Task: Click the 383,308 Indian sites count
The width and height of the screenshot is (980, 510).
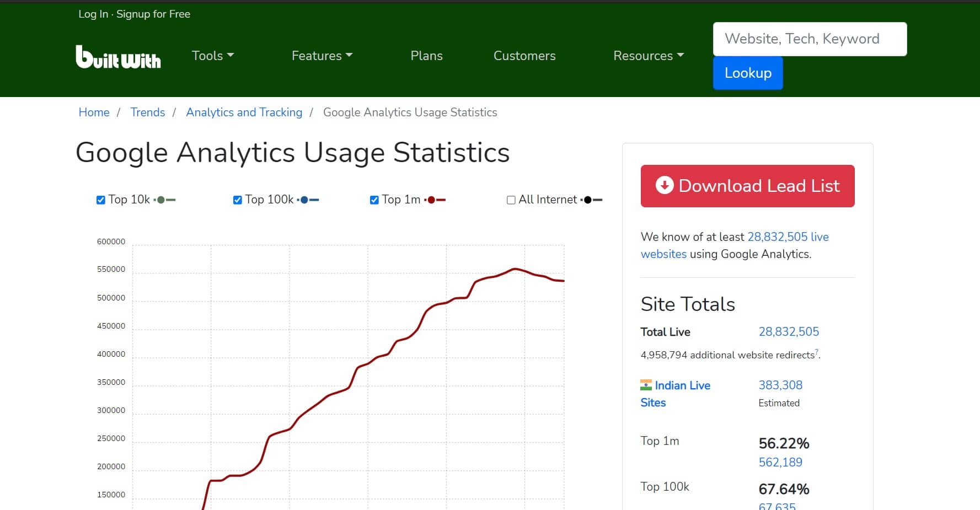Action: (x=780, y=385)
